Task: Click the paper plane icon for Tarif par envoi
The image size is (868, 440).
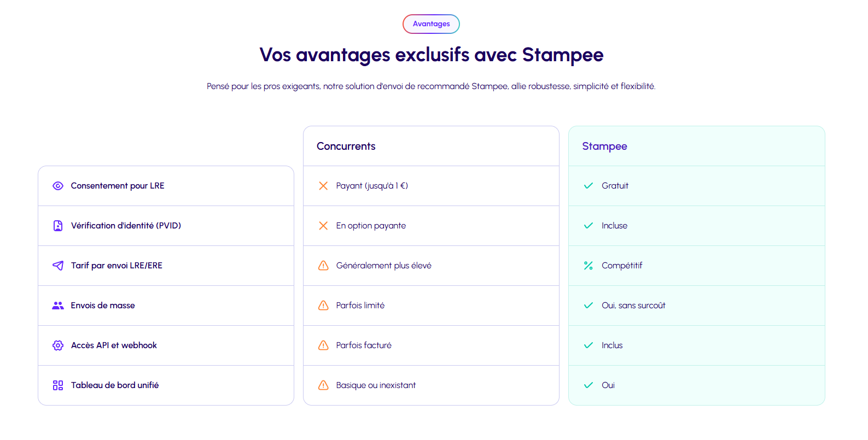Action: 58,266
